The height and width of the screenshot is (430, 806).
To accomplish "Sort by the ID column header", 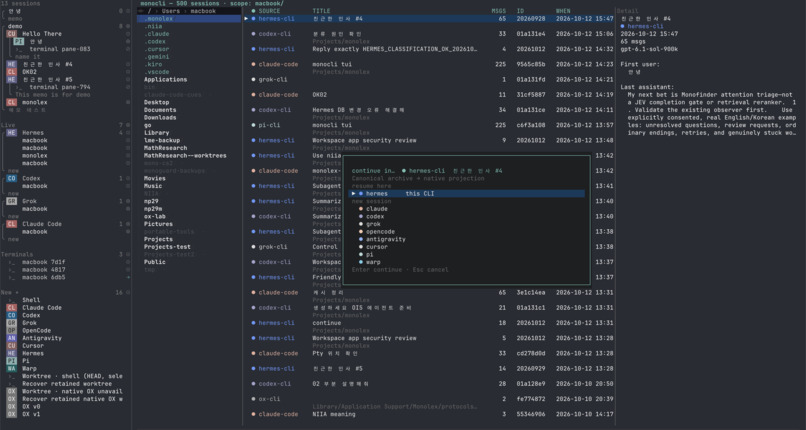I will pos(521,11).
